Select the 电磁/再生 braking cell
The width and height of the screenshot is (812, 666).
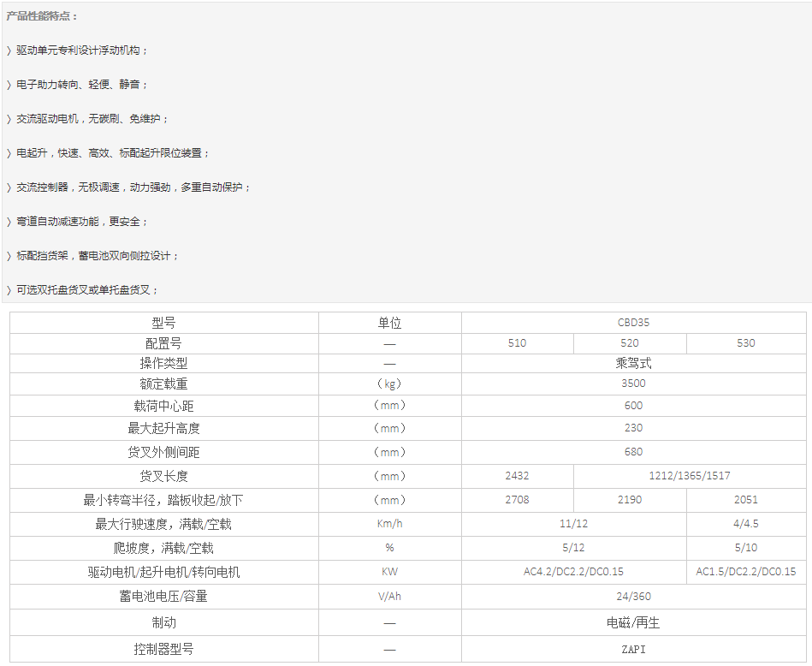point(631,622)
